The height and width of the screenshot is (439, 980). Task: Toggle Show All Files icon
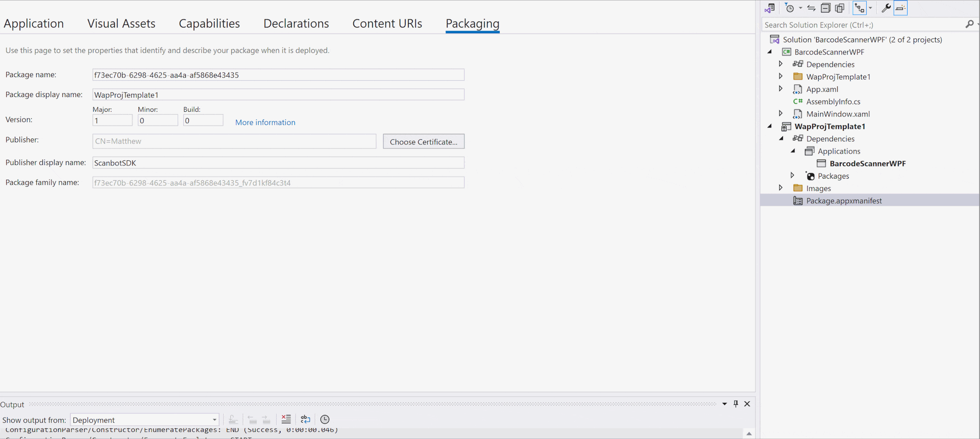(x=840, y=8)
